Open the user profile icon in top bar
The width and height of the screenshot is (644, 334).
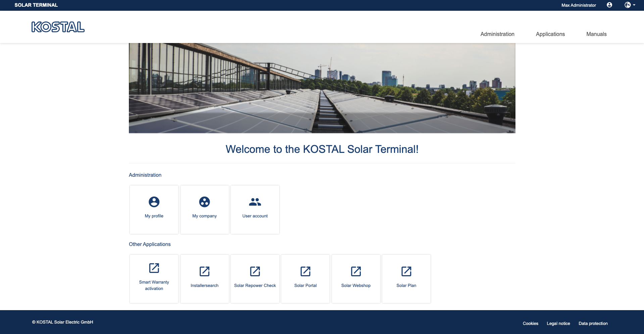[x=609, y=5]
